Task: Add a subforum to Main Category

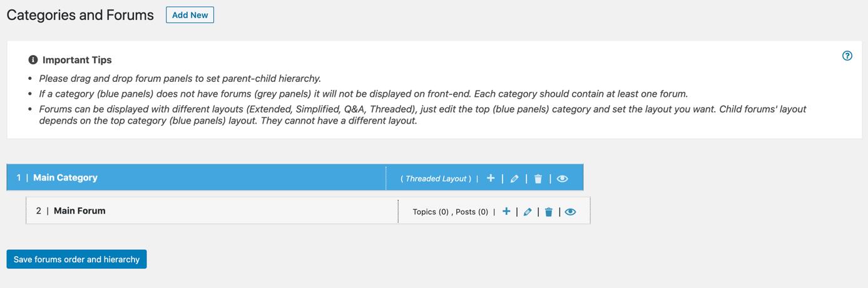Action: [491, 178]
